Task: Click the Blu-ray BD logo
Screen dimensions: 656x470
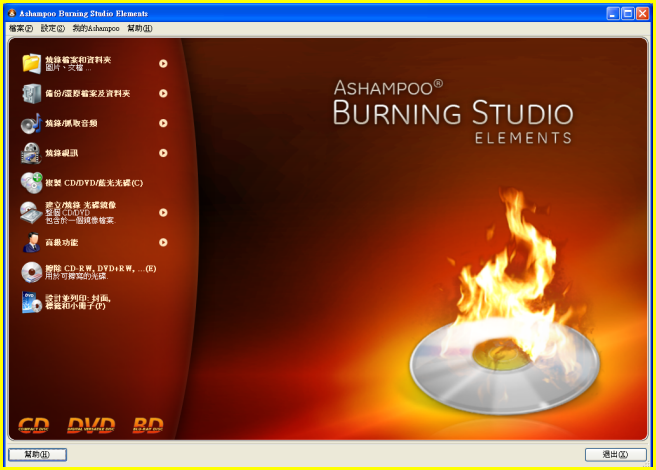Action: point(148,425)
